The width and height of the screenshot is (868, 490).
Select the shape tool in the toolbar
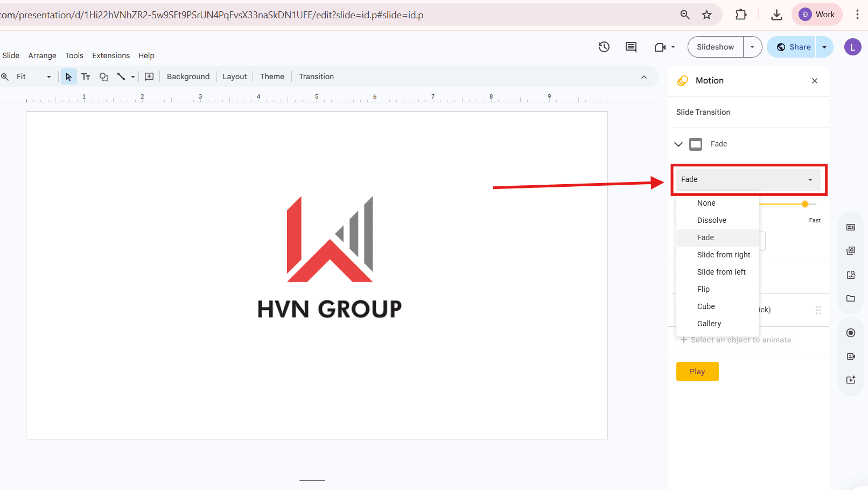(x=104, y=76)
